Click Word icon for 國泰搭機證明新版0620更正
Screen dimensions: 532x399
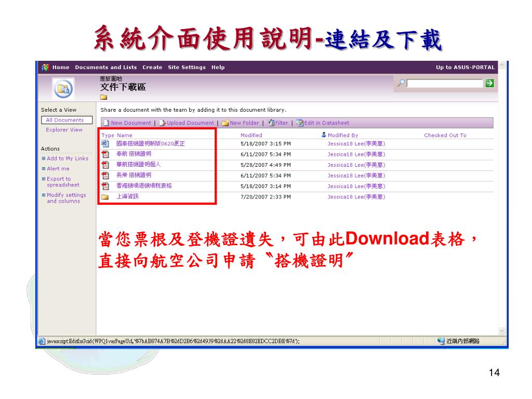pos(105,144)
